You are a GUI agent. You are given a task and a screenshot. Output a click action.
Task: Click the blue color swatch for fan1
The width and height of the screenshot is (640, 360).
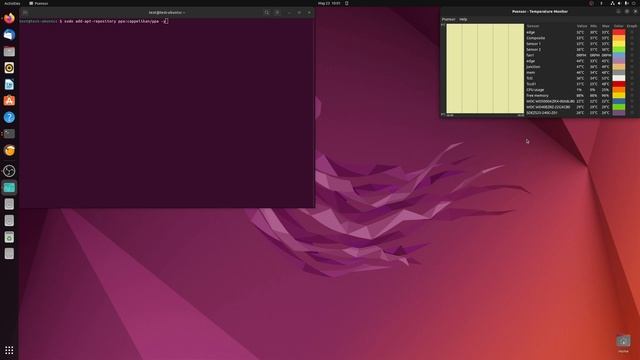619,55
